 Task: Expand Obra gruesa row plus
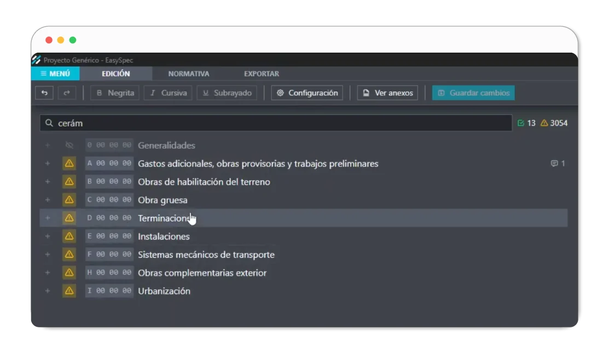[48, 200]
